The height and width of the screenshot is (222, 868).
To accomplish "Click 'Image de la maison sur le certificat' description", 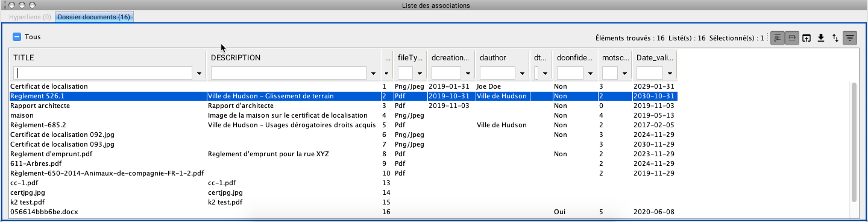I will (288, 115).
